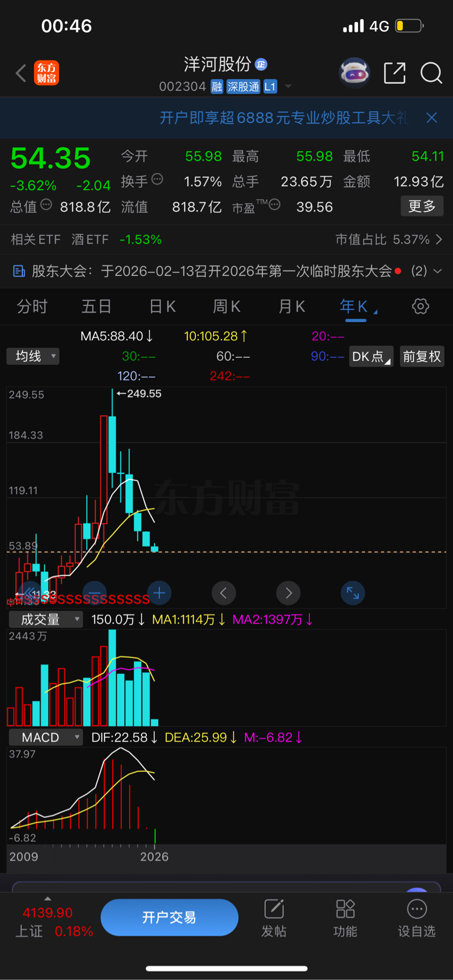Tap the share icon in header
The width and height of the screenshot is (453, 980).
click(395, 73)
